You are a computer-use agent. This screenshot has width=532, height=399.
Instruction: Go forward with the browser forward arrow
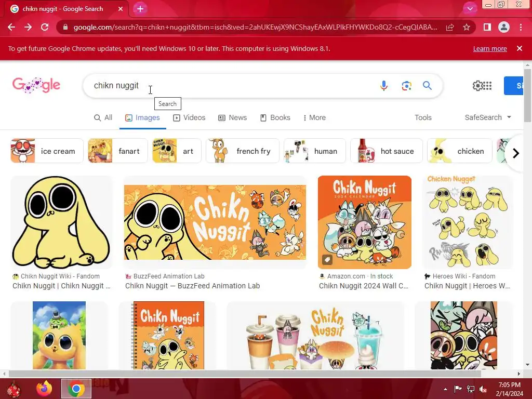(x=28, y=27)
